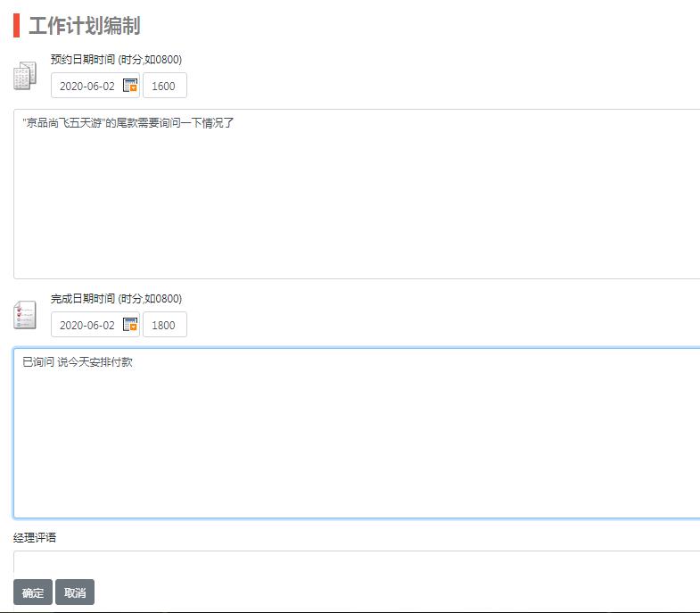Viewport: 700px width, 613px height.
Task: Cancel with the 取消 button
Action: pyautogui.click(x=75, y=592)
